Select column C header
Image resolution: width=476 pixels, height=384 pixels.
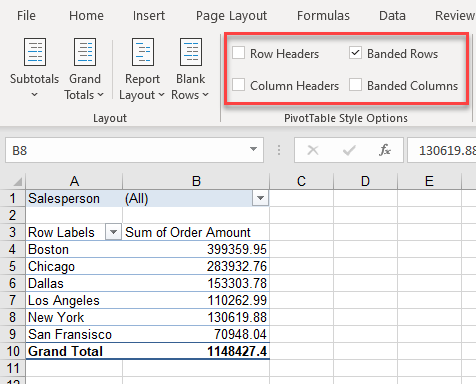point(301,181)
